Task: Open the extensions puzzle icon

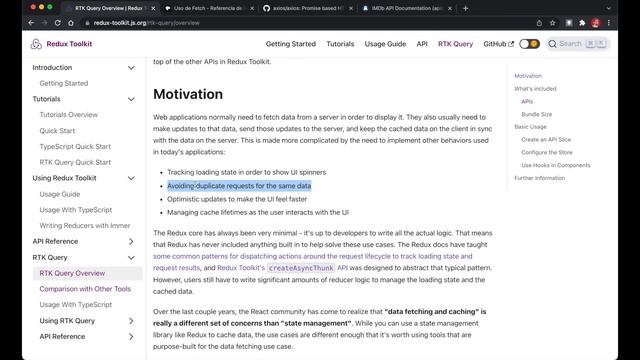Action: (x=582, y=23)
